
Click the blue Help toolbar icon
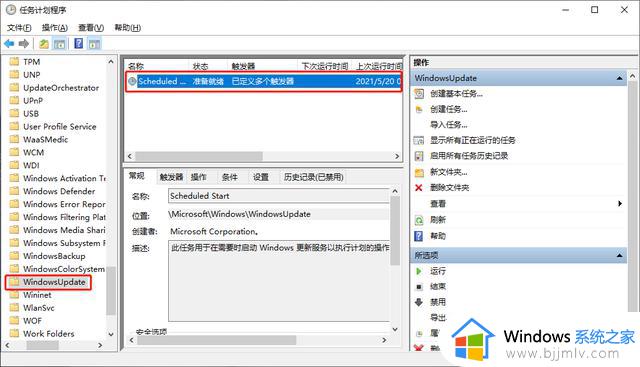[79, 43]
